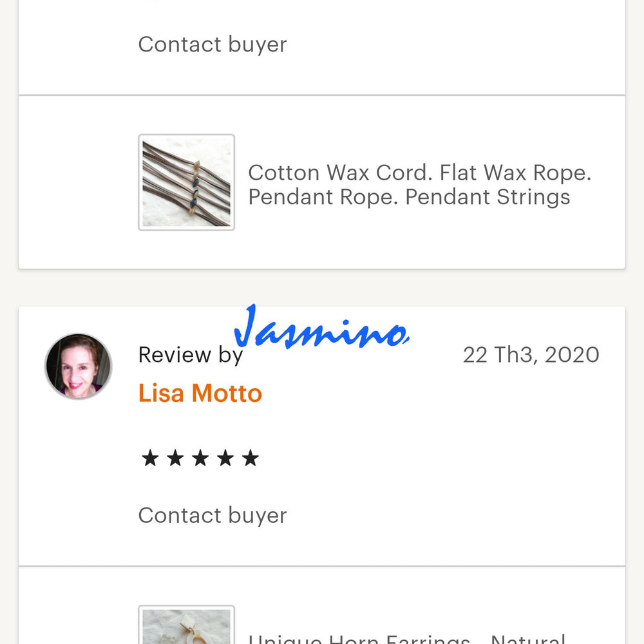Click Contact buyer above the Cotton Wax Cord listing
644x644 pixels.
pyautogui.click(x=213, y=44)
